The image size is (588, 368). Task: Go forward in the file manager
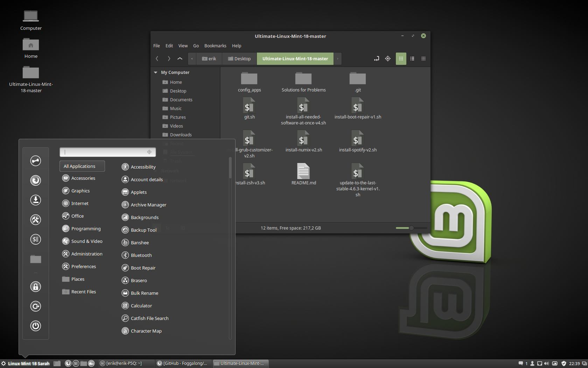tap(169, 59)
